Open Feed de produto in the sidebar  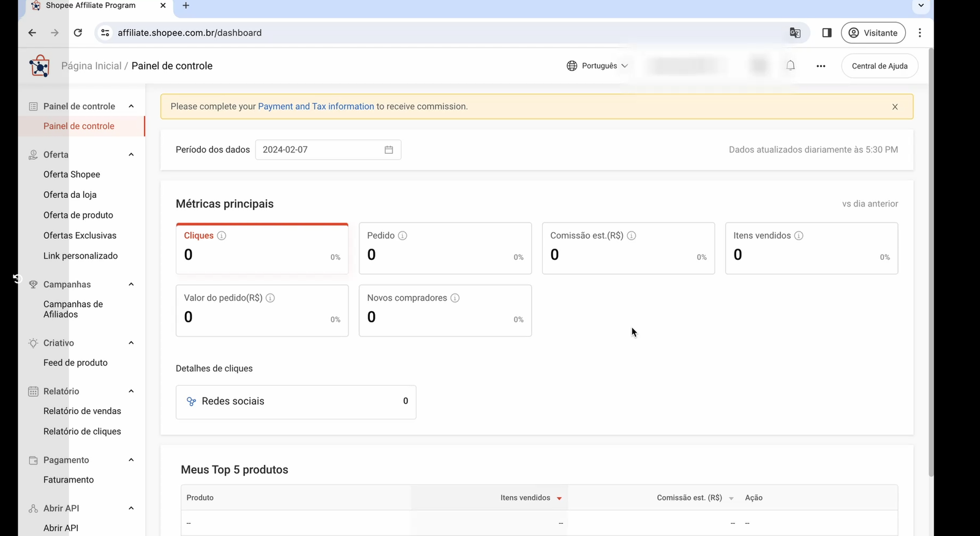click(x=75, y=363)
